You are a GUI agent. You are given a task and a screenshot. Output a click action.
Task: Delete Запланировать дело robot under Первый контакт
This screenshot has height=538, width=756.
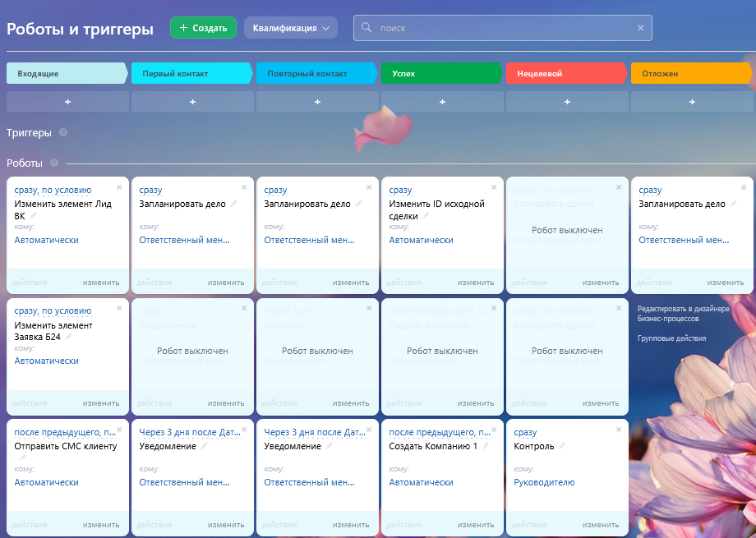244,187
